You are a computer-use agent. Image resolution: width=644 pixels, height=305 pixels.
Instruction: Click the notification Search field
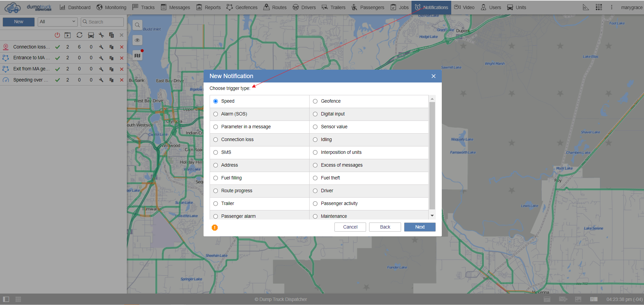[102, 22]
